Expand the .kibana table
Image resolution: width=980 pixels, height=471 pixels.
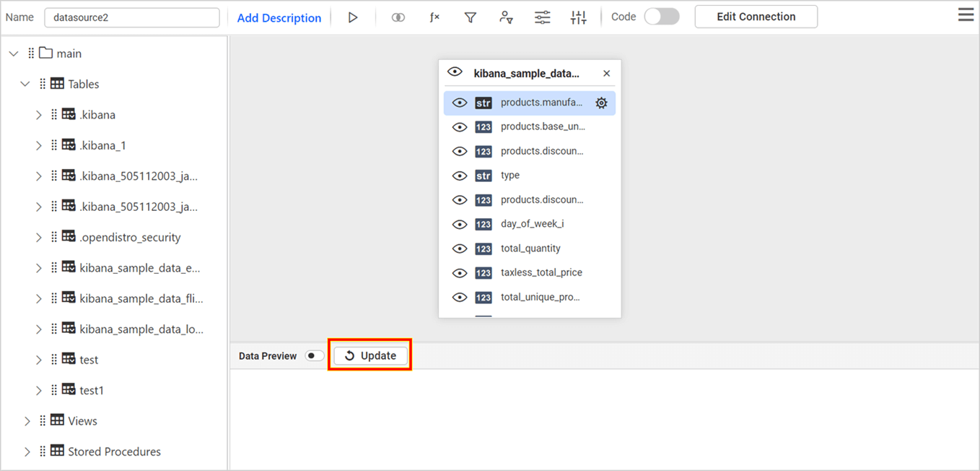[39, 115]
